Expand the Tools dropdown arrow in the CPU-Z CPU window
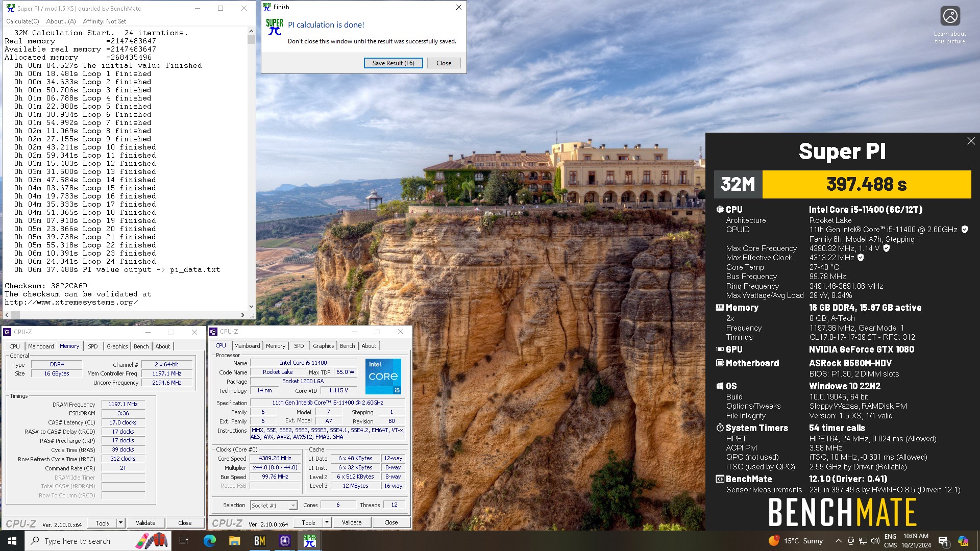Viewport: 980px width, 551px height. (327, 522)
